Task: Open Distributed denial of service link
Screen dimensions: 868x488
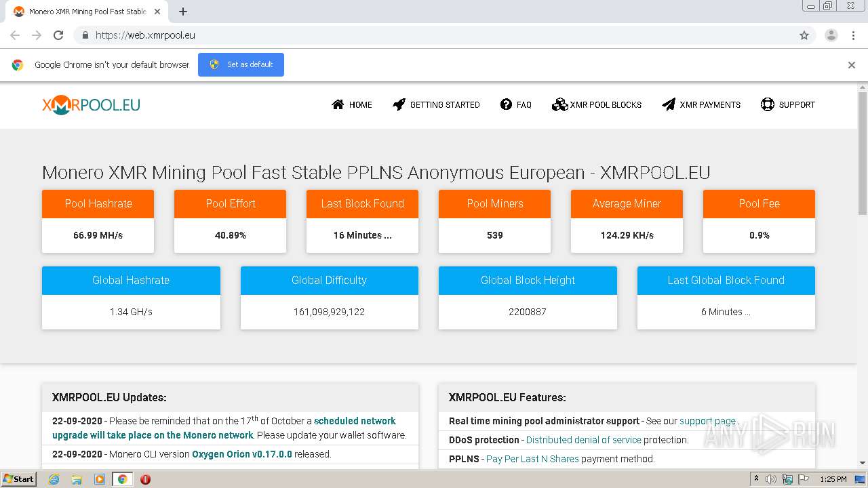Action: pos(583,440)
